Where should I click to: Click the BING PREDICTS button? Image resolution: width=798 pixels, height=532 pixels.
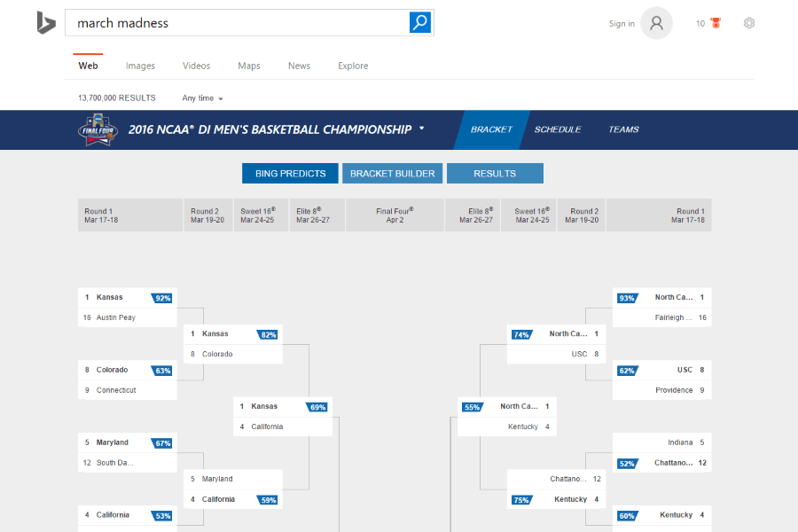(x=290, y=173)
